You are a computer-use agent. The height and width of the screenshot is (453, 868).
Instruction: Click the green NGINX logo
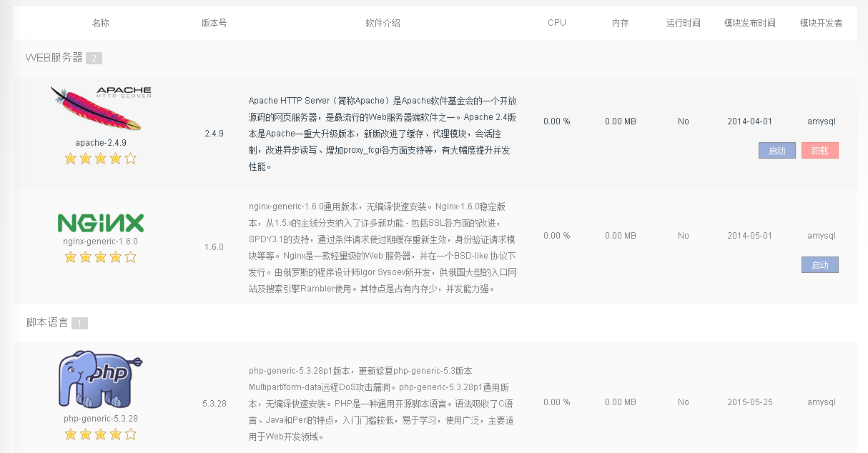click(x=100, y=223)
